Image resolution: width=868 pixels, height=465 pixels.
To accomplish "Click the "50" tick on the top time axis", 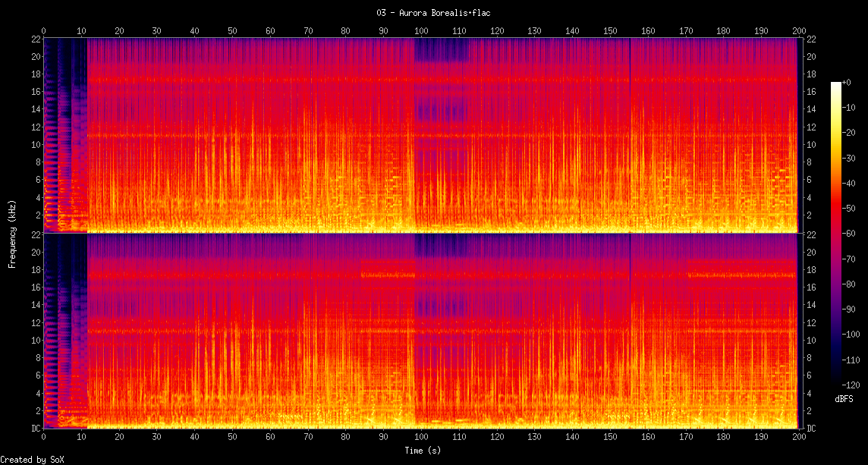I will point(232,31).
